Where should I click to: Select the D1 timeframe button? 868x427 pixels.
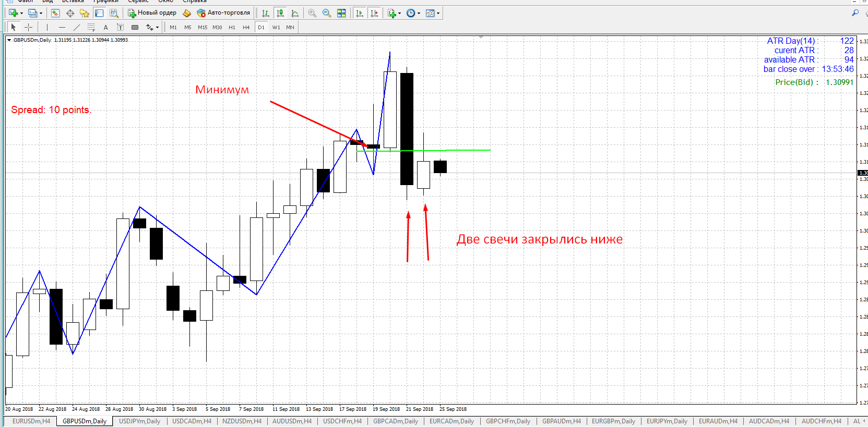(261, 27)
